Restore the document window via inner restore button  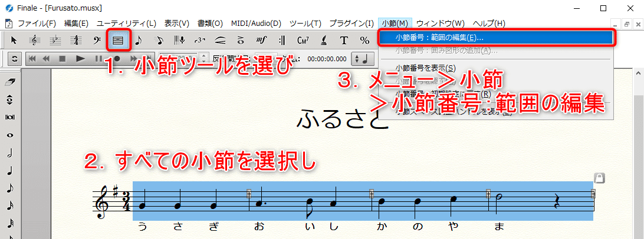(x=626, y=24)
